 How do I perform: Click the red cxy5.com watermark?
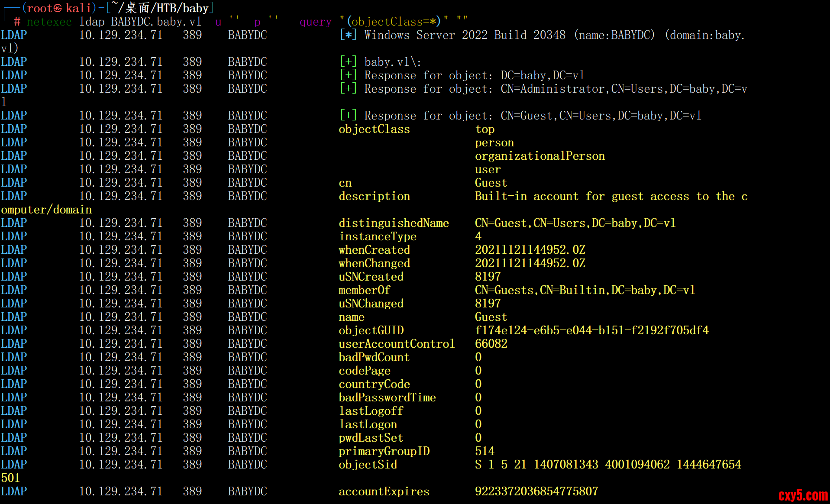(803, 495)
